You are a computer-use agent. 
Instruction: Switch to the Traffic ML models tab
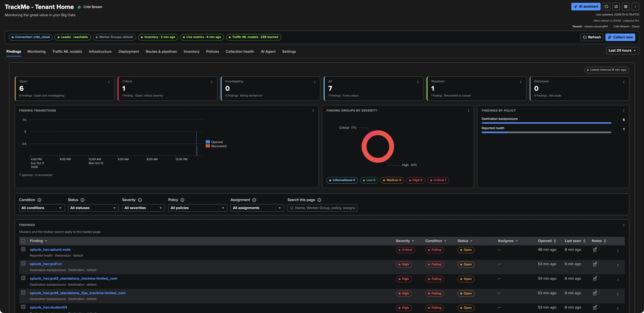(x=67, y=51)
